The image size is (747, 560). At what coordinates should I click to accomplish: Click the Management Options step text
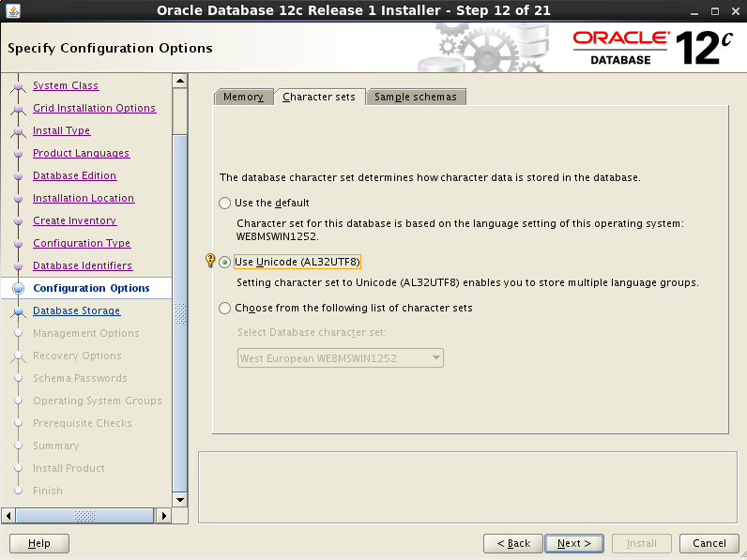[86, 333]
